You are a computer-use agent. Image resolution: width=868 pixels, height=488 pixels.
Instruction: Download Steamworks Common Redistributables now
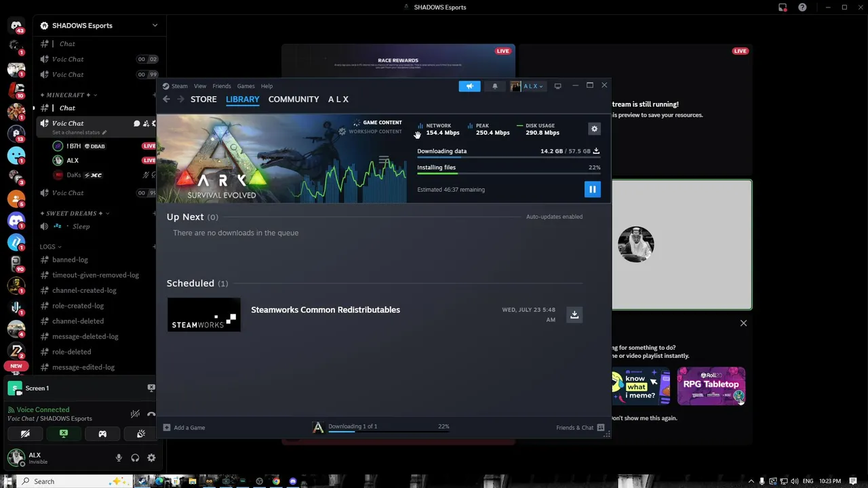[x=574, y=314]
